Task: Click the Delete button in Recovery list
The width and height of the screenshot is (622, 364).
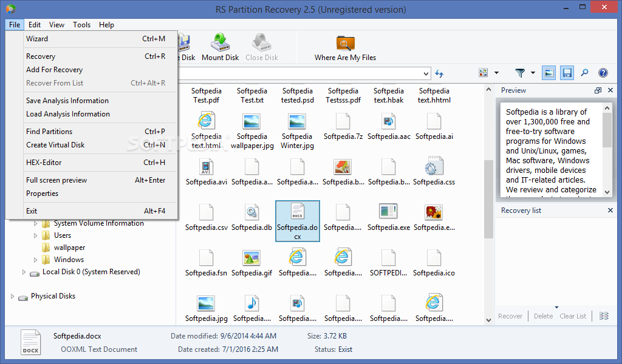Action: click(x=543, y=316)
